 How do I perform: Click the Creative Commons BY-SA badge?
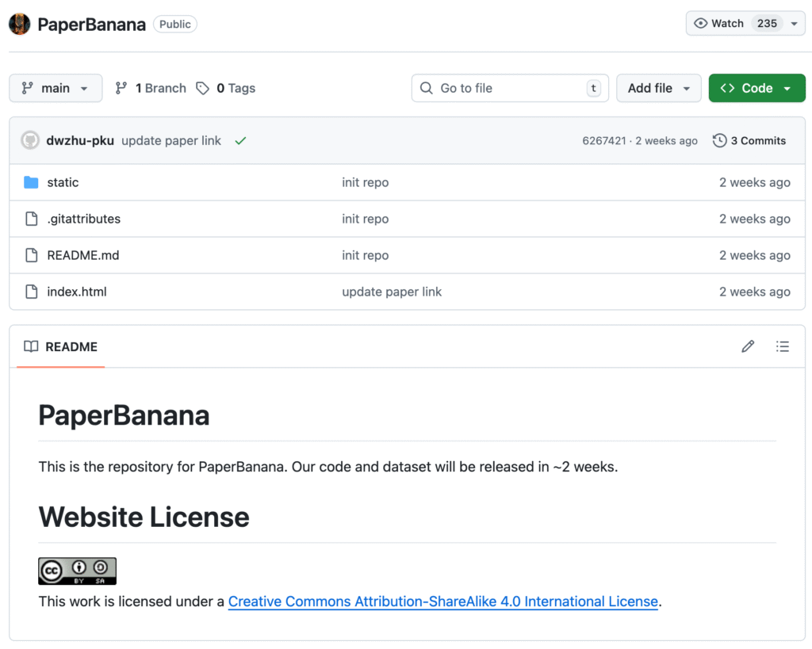click(x=77, y=571)
